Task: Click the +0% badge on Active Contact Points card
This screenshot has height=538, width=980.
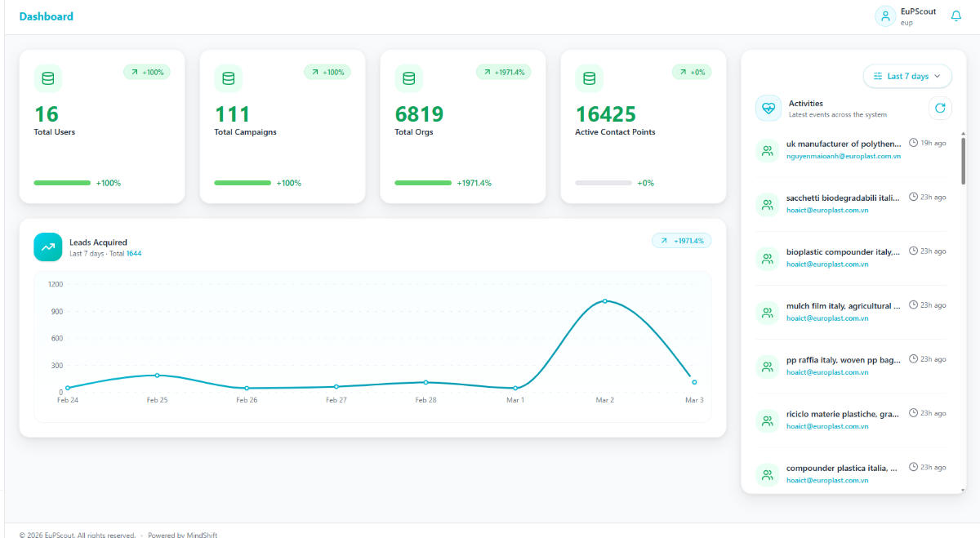Action: click(692, 72)
